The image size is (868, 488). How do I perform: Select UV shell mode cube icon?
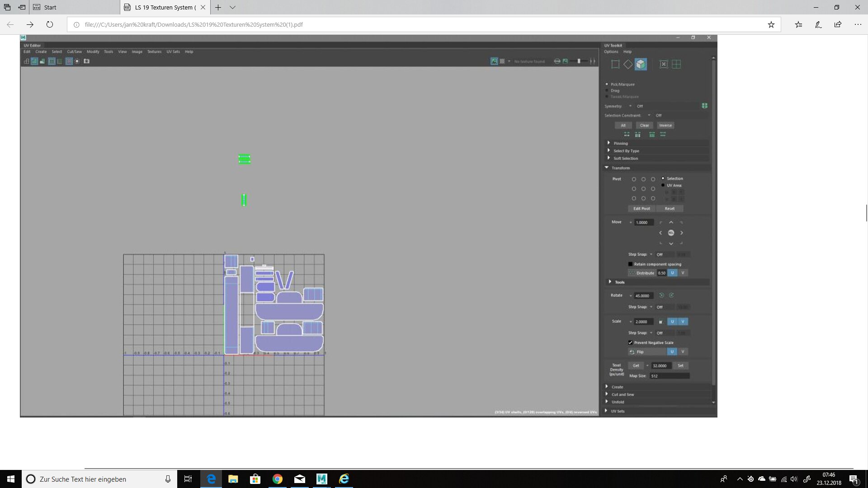[x=641, y=64]
